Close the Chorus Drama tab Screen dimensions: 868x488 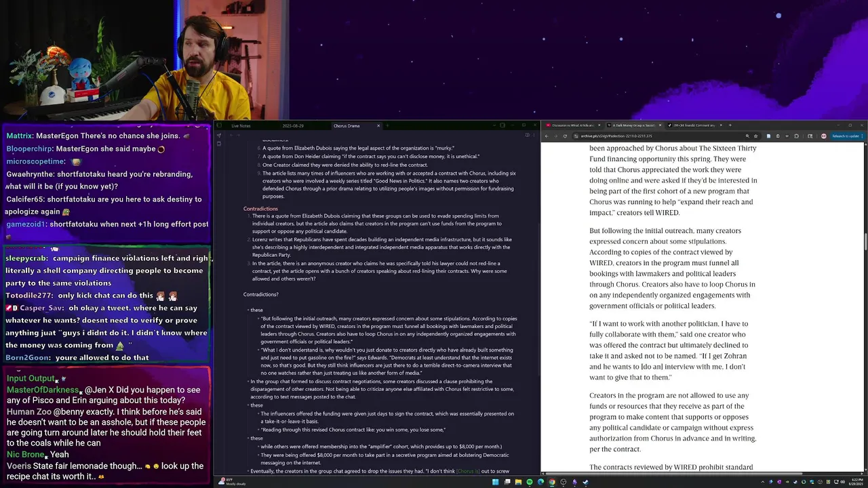(x=378, y=125)
